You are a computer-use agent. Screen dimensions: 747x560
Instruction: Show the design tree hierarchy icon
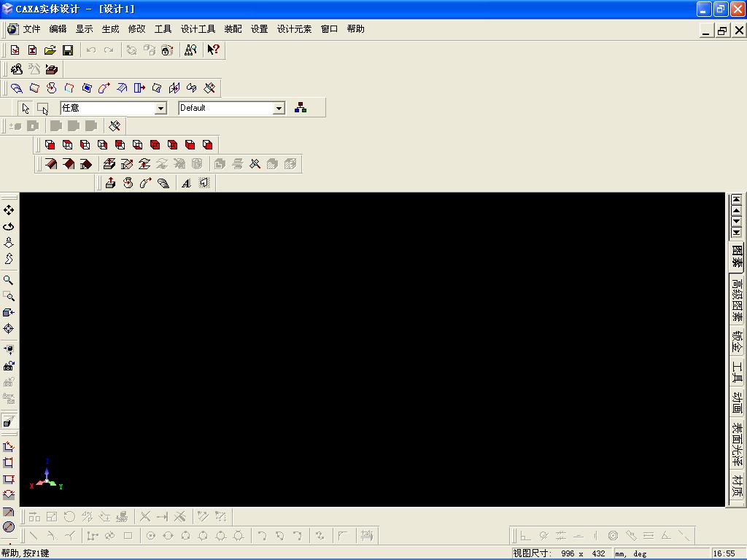click(x=300, y=108)
